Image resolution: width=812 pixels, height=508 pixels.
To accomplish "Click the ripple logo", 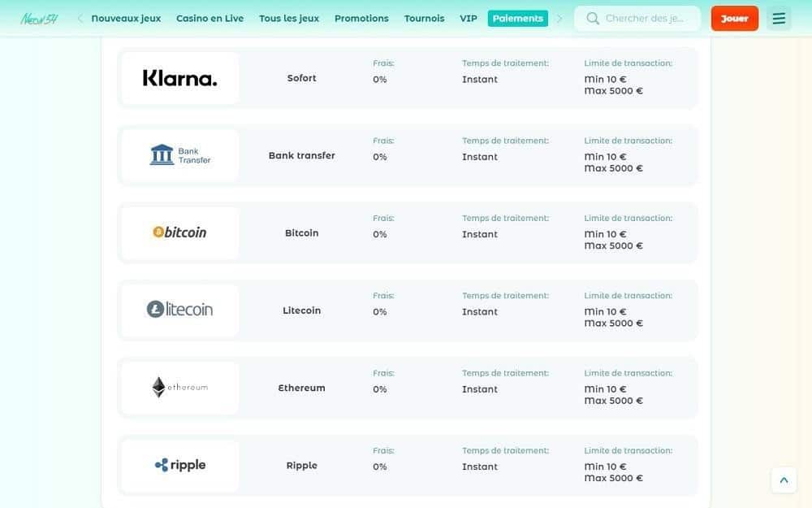I will click(179, 465).
